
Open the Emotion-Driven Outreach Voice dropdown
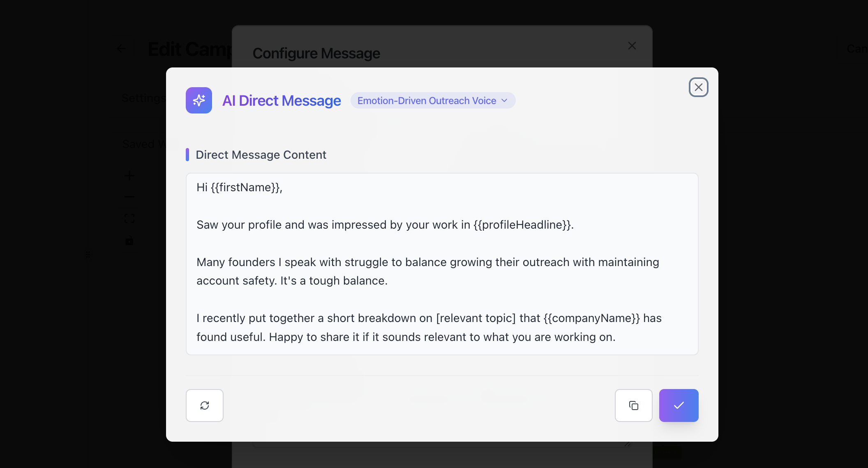[433, 101]
